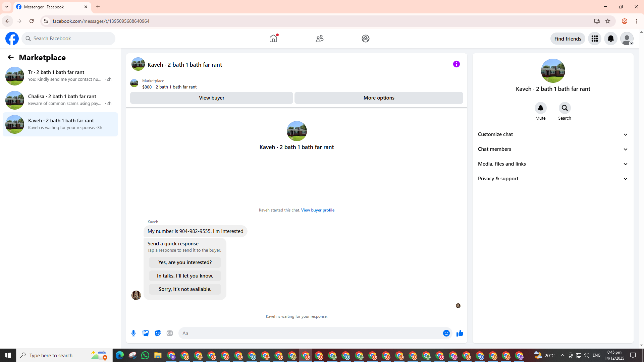The image size is (644, 362).
Task: Open the GIF picker
Action: (170, 333)
